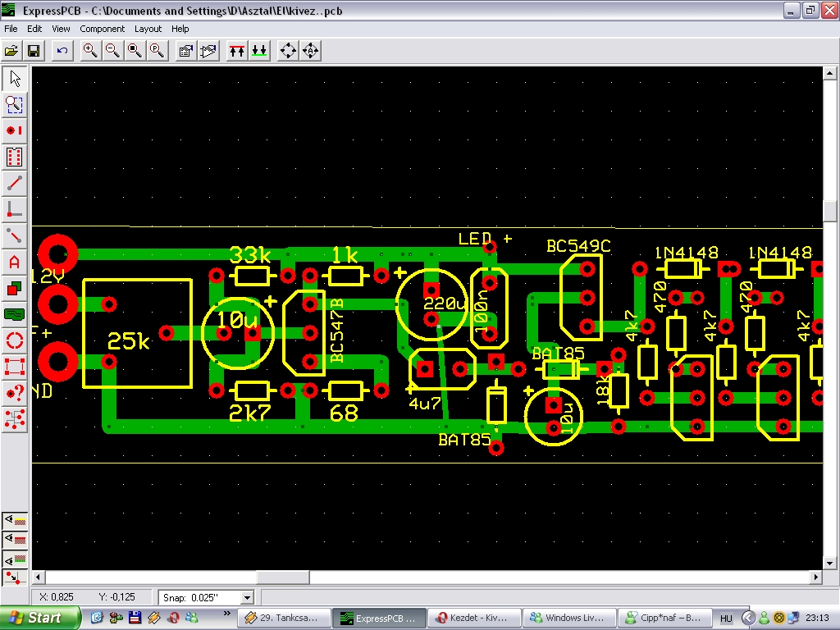Open the File menu
840x630 pixels.
(11, 29)
